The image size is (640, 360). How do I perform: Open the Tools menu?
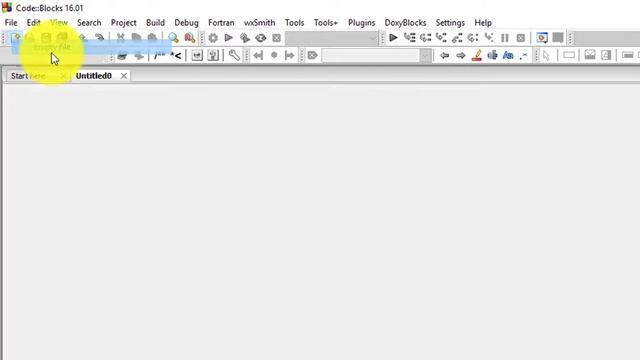click(294, 23)
